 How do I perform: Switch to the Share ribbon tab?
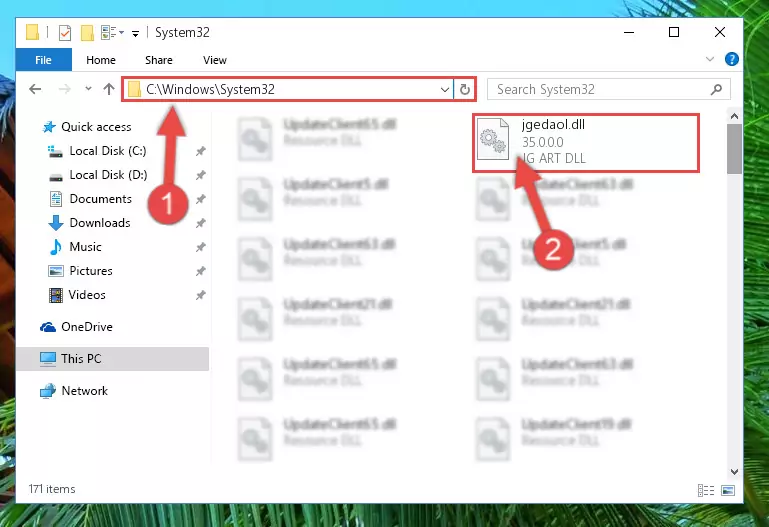click(x=158, y=60)
